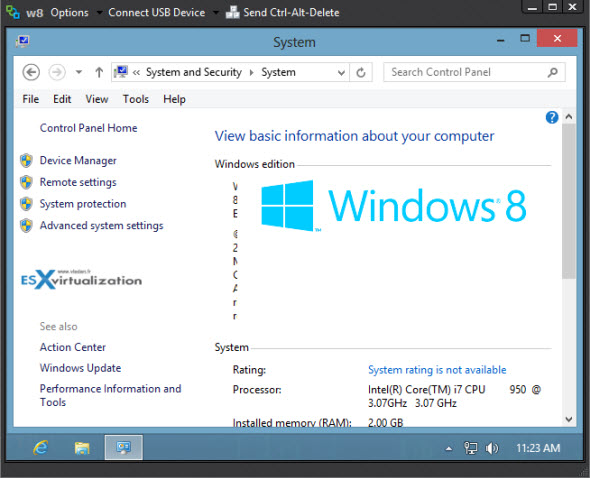This screenshot has width=590, height=478.
Task: Click the 11:23 AM taskbar clock
Action: point(538,448)
